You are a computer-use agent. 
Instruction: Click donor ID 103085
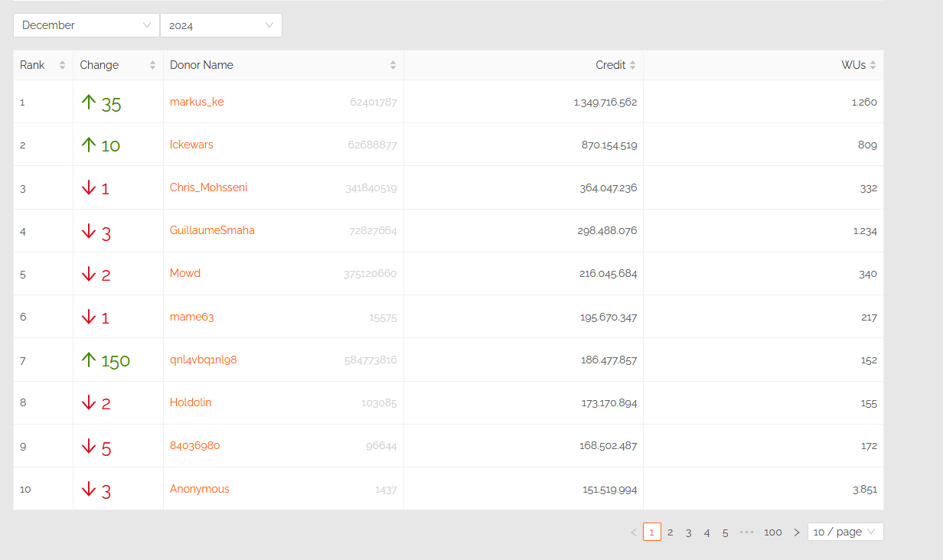379,403
